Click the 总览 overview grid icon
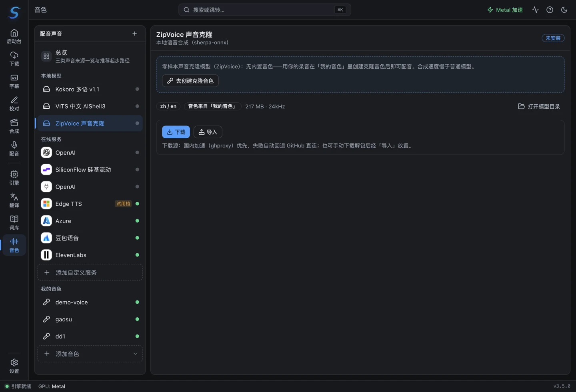Screen dimensions: 576x392 [x=46, y=56]
